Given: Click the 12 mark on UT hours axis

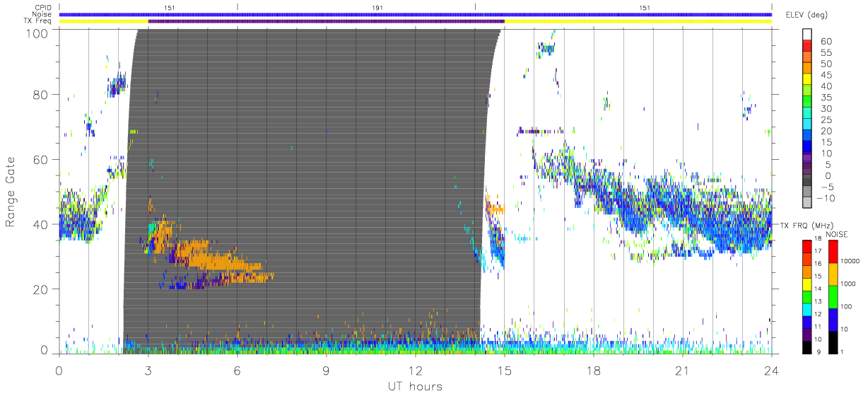Looking at the screenshot, I should pyautogui.click(x=416, y=370).
